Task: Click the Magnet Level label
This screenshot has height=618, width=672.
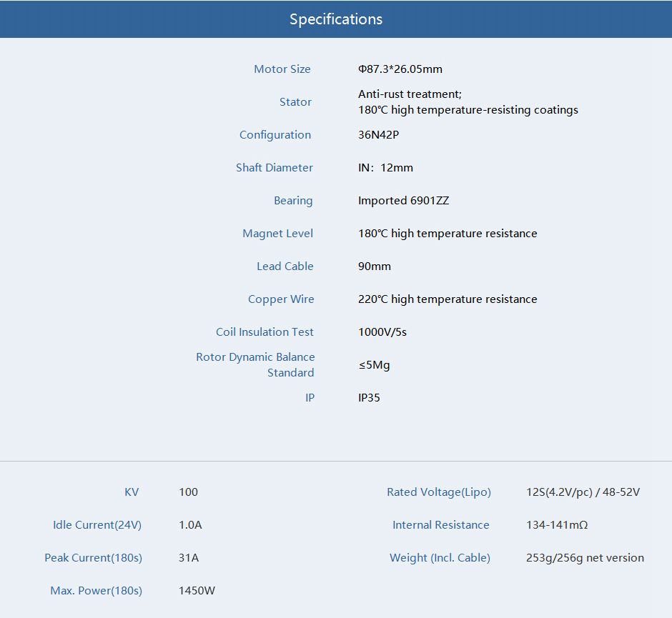Action: coord(277,234)
